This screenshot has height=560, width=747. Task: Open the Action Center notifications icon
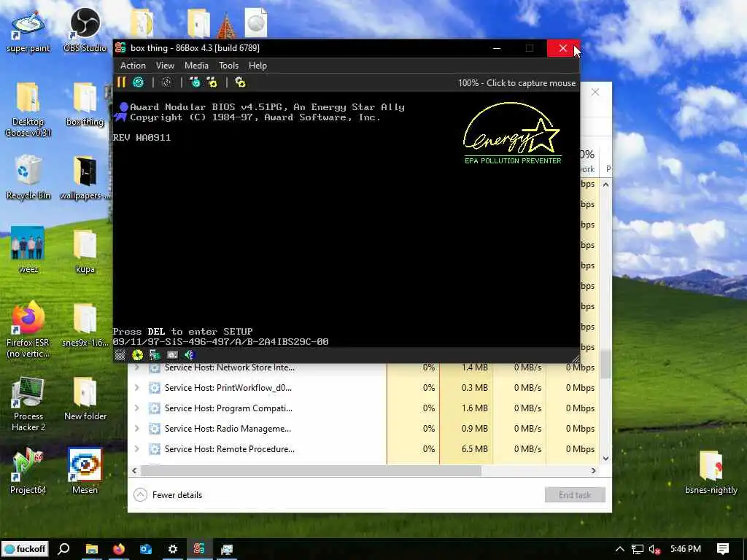tap(723, 549)
